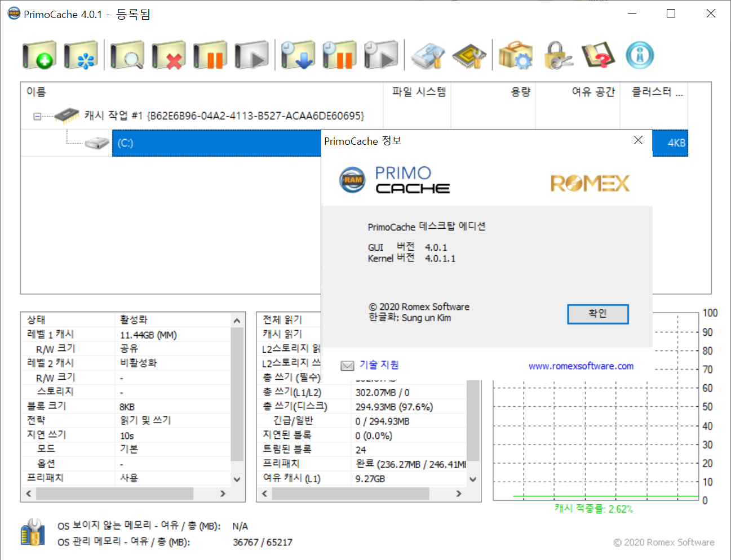Viewport: 731px width, 560px height.
Task: Click the resume deferred write icon with clock
Action: 381,55
